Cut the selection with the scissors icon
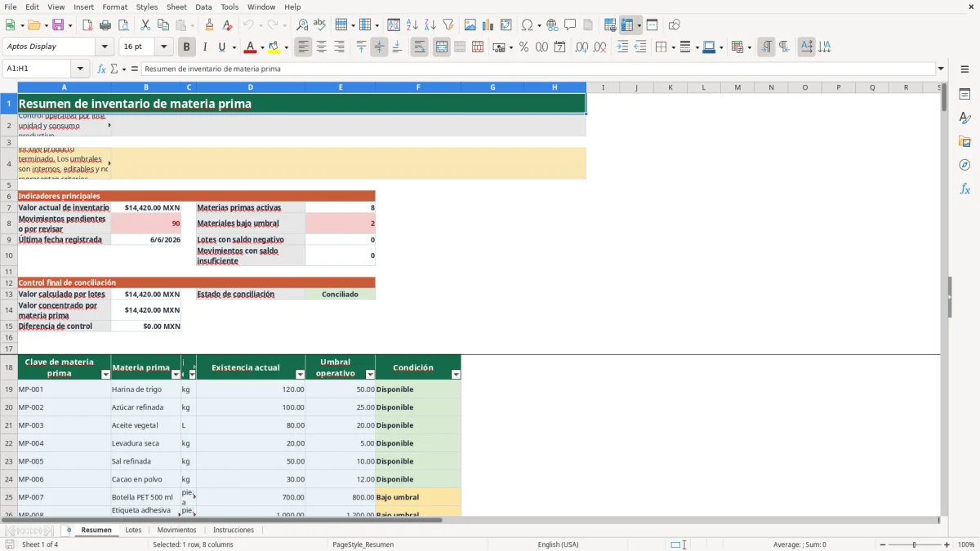The height and width of the screenshot is (551, 980). [x=145, y=25]
